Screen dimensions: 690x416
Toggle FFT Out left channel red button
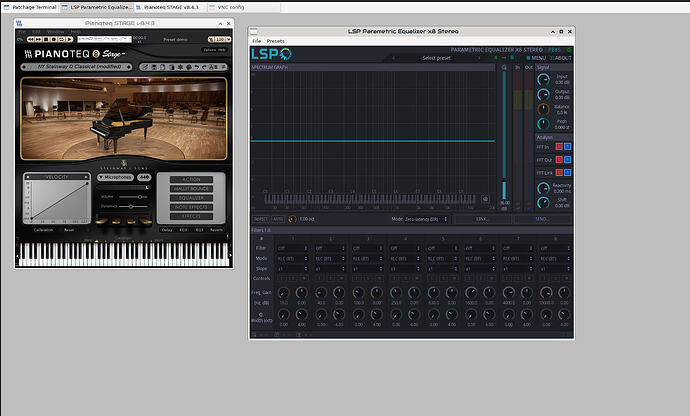coord(559,159)
